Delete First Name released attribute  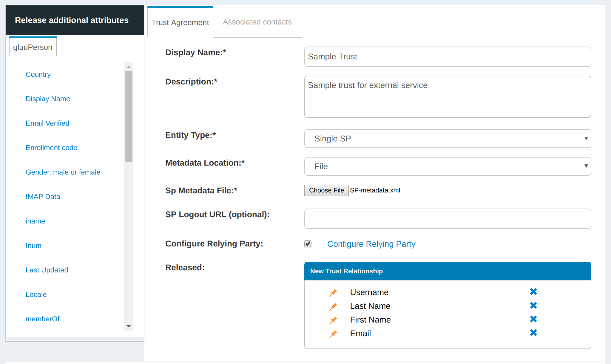[533, 319]
